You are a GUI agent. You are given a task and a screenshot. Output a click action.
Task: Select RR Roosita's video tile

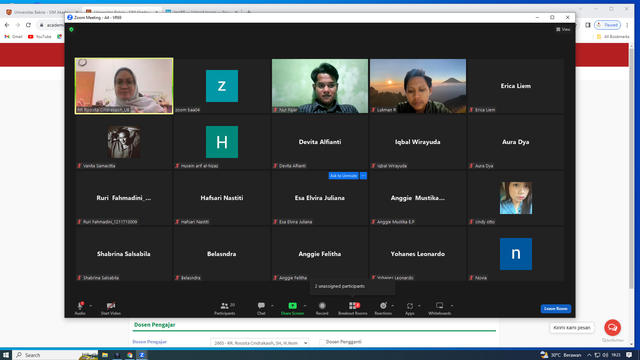coord(124,86)
